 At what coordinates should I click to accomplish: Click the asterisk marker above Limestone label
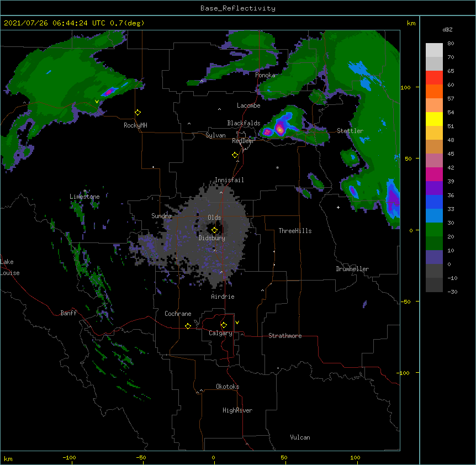coord(85,191)
